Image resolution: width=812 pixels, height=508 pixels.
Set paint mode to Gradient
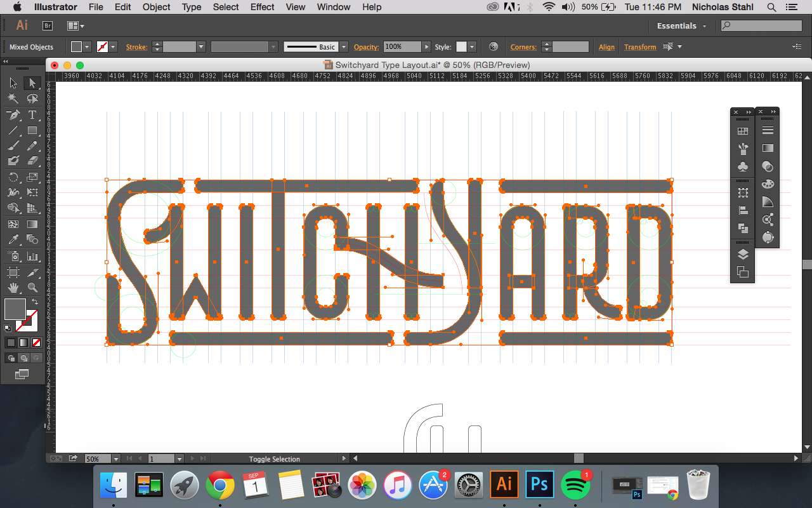(x=23, y=343)
